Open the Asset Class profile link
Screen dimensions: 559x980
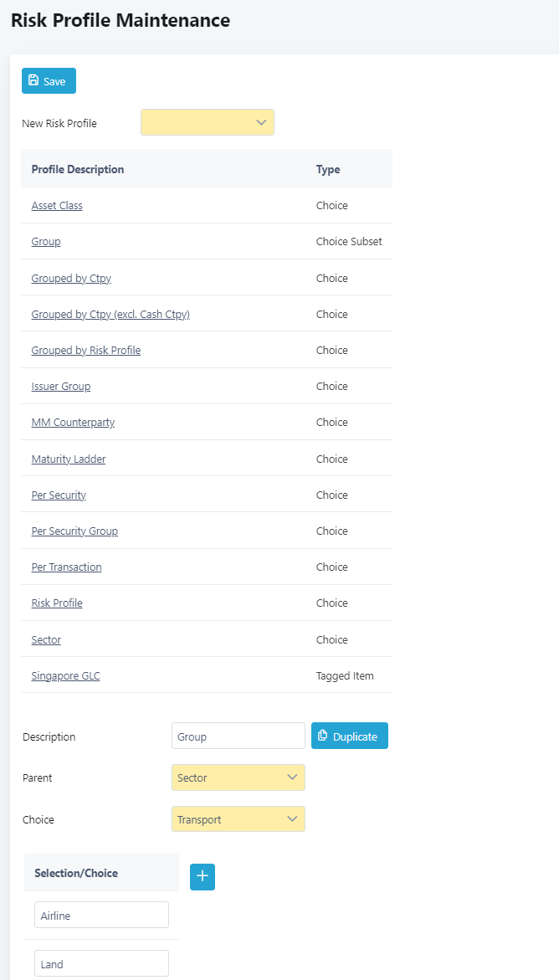[57, 205]
